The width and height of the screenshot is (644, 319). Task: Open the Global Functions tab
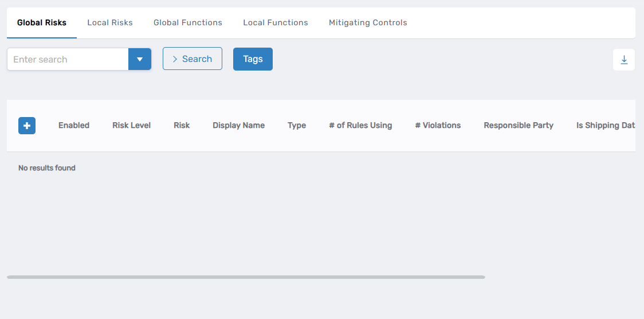pyautogui.click(x=188, y=23)
